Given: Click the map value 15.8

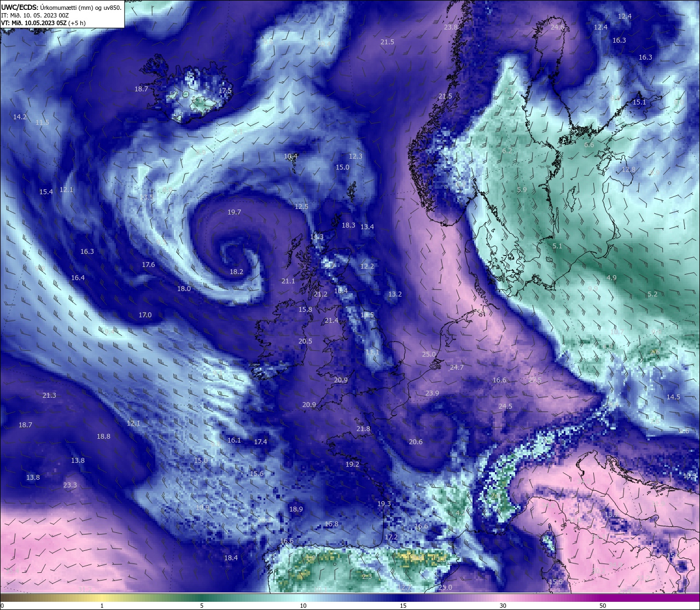Looking at the screenshot, I should coord(305,310).
